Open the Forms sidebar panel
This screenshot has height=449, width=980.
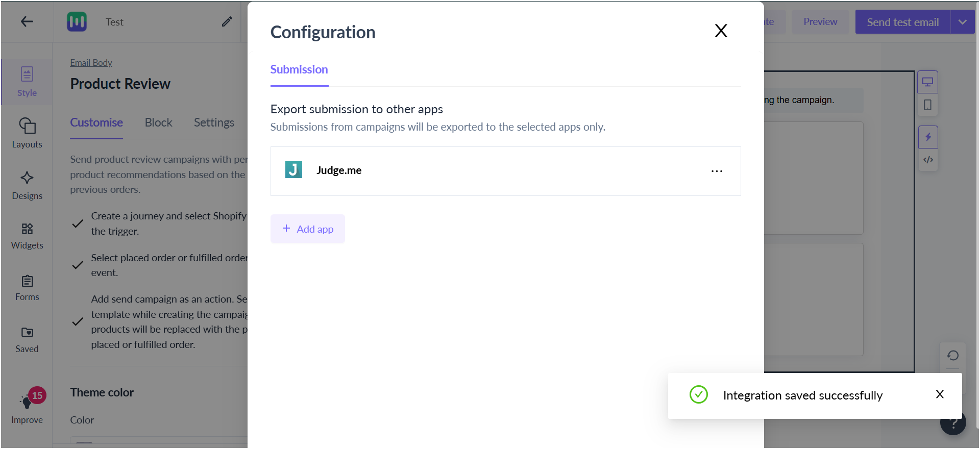27,288
